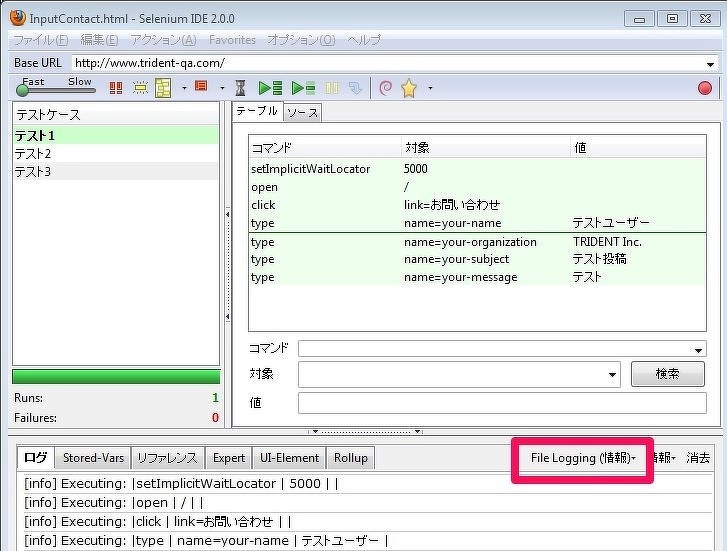This screenshot has width=727, height=551.
Task: Click the swirl rollup rules icon
Action: click(x=385, y=88)
